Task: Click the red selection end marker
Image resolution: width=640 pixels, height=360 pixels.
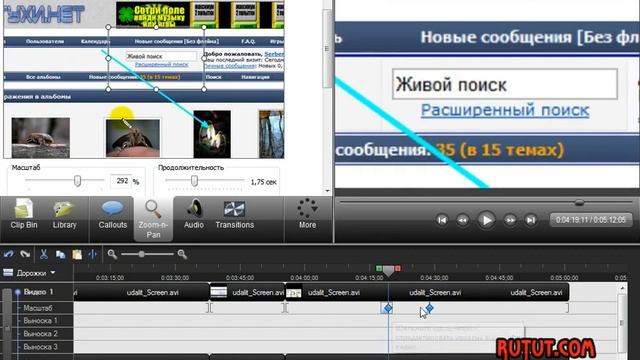Action: click(398, 268)
